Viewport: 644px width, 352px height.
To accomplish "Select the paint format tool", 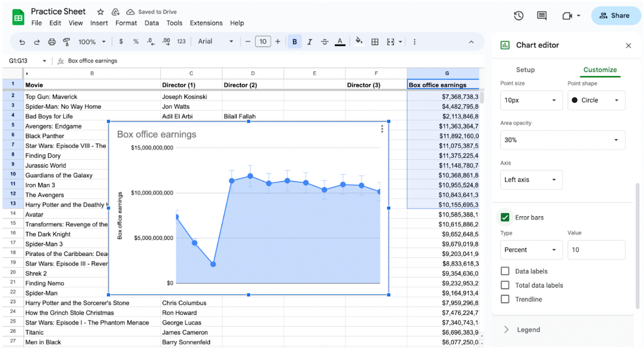I will 67,42.
